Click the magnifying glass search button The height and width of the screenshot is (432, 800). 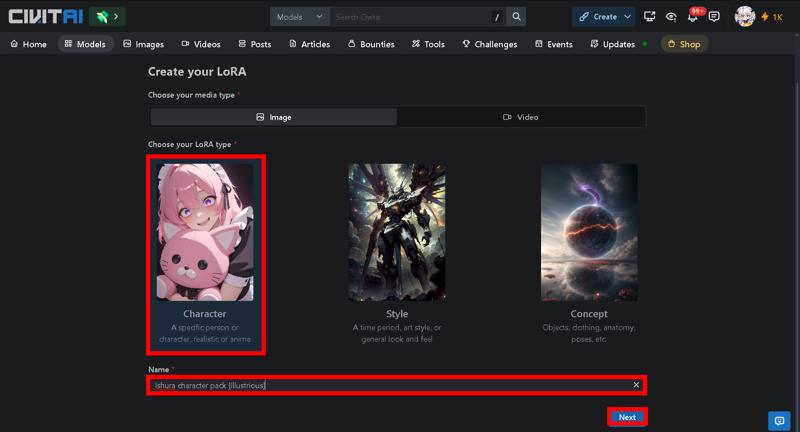tap(516, 17)
